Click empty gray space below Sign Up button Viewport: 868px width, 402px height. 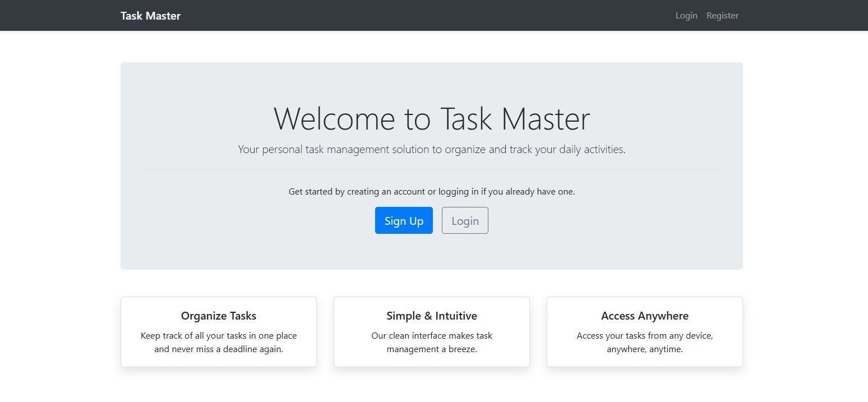tap(404, 252)
